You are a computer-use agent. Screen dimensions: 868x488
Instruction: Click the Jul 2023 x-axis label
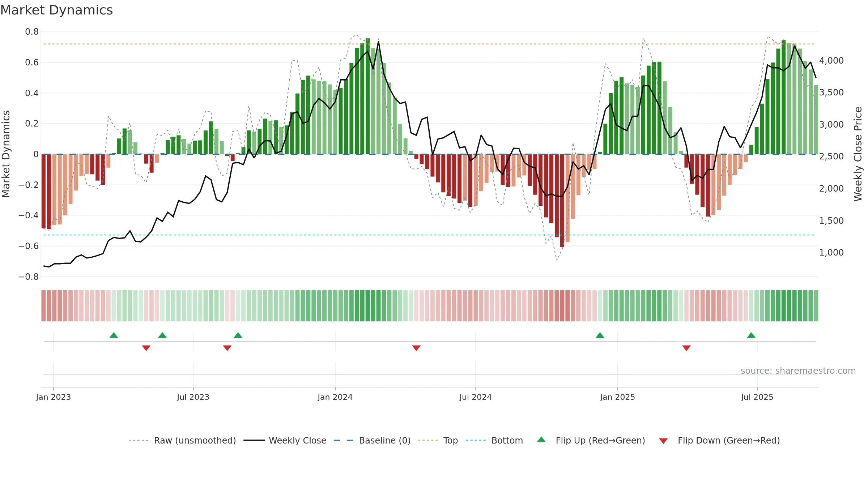pyautogui.click(x=193, y=397)
